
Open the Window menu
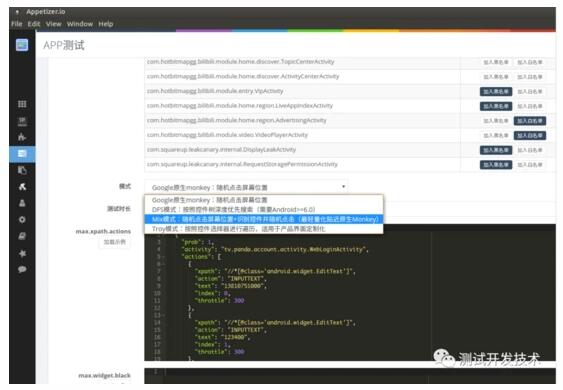[x=80, y=24]
